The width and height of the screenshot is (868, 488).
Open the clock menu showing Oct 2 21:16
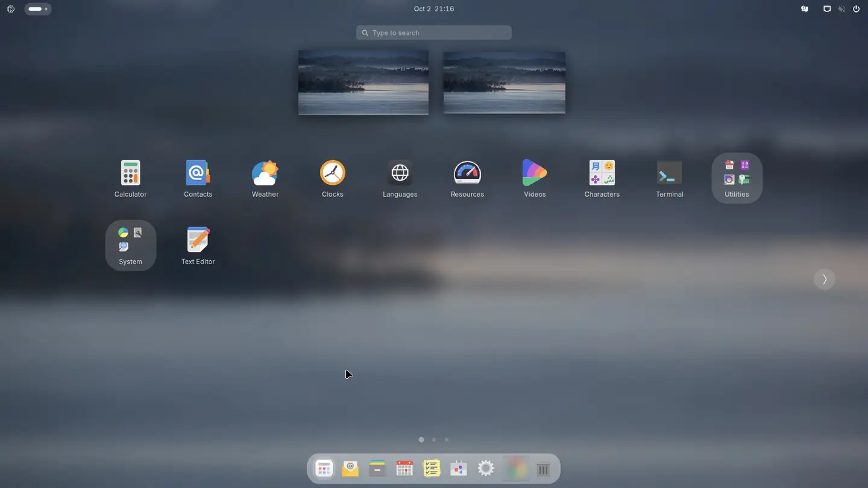[434, 9]
